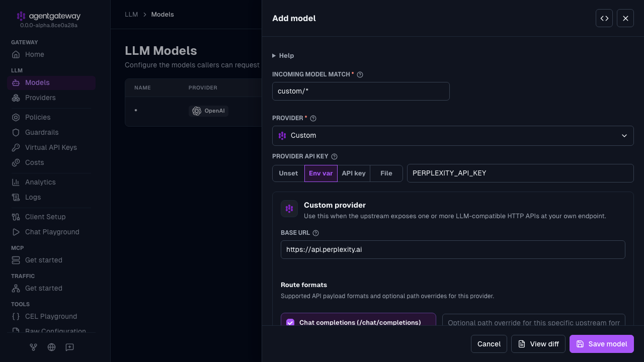Screen dimensions: 644x362
Task: Click the Costs icon
Action: click(x=16, y=162)
